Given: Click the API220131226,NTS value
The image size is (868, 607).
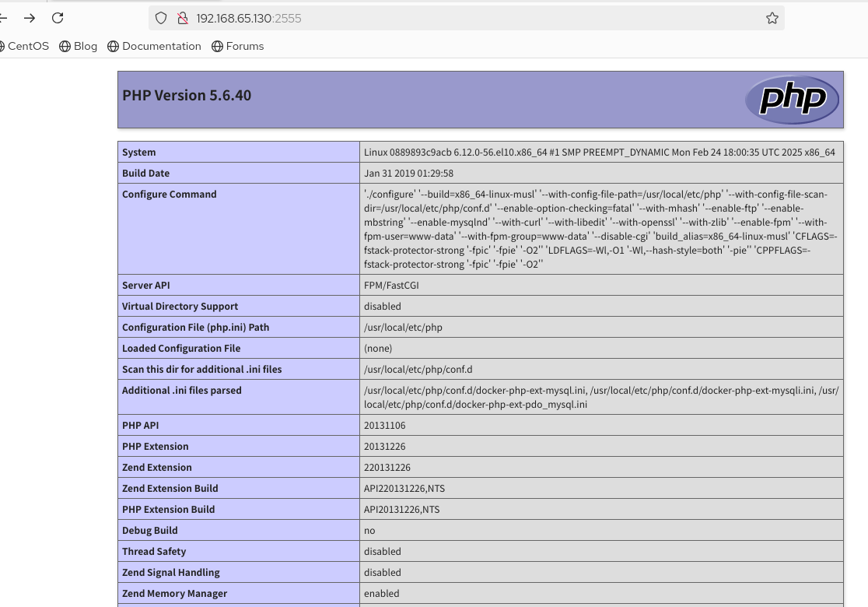Looking at the screenshot, I should pyautogui.click(x=404, y=489).
